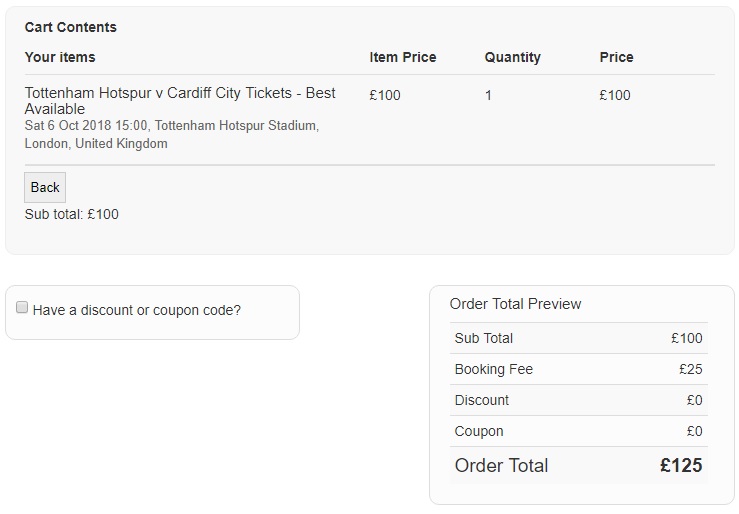
Task: Click the Tottenham Hotspur v Cardiff City ticket title
Action: click(180, 100)
